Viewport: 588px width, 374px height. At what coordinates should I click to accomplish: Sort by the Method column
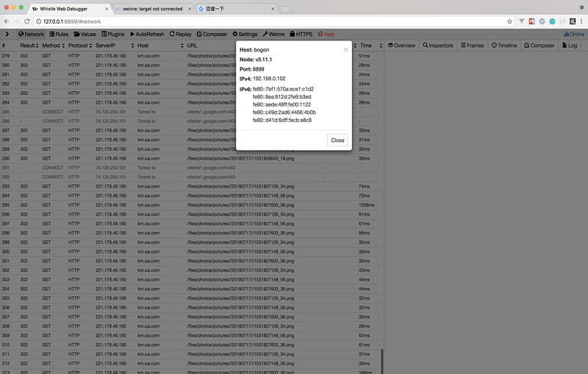click(53, 46)
